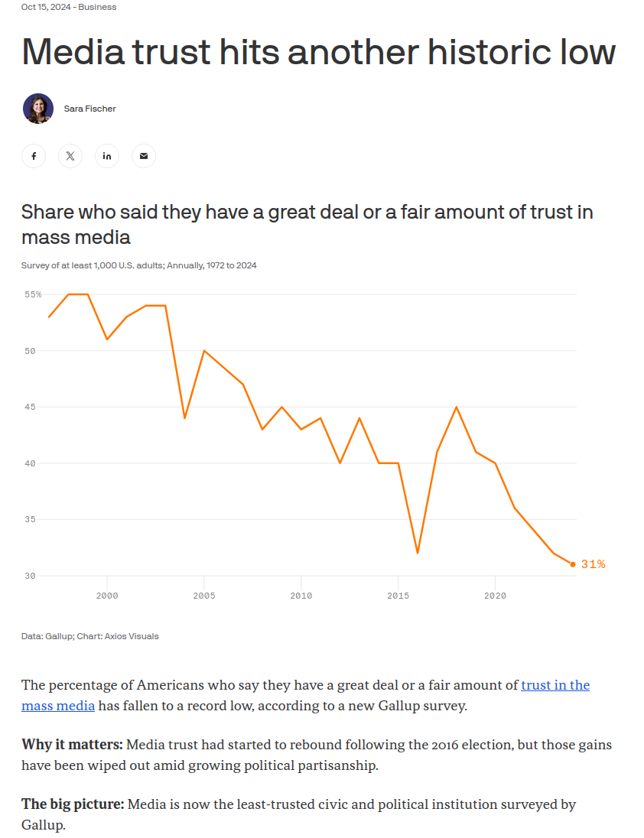Click the 31% endpoint dot on the chart
This screenshot has height=838, width=644.
click(x=573, y=564)
